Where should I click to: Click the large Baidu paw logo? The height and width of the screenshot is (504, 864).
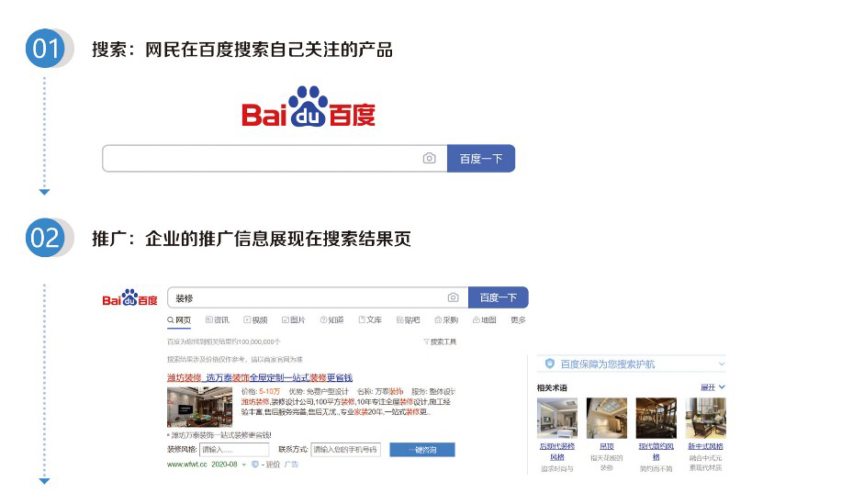pos(309,106)
